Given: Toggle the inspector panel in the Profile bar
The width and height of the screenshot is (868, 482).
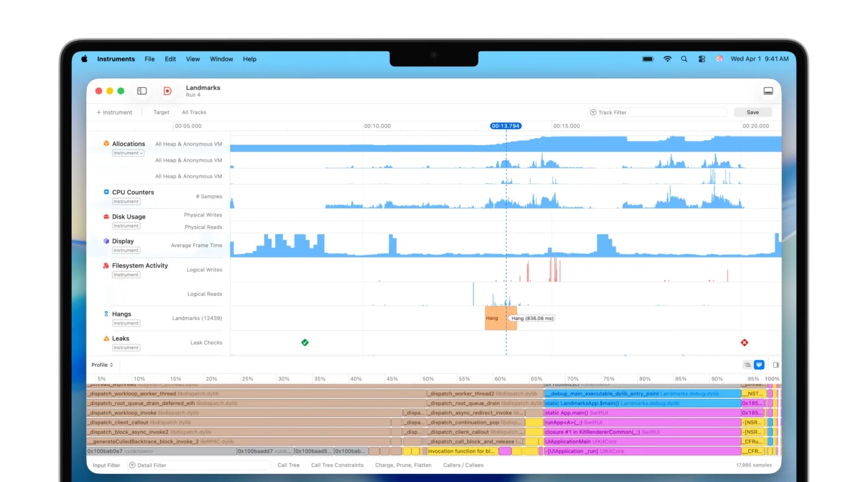Looking at the screenshot, I should pos(776,365).
